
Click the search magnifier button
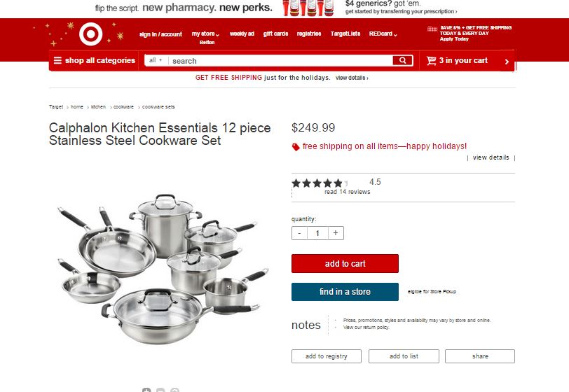click(x=402, y=61)
